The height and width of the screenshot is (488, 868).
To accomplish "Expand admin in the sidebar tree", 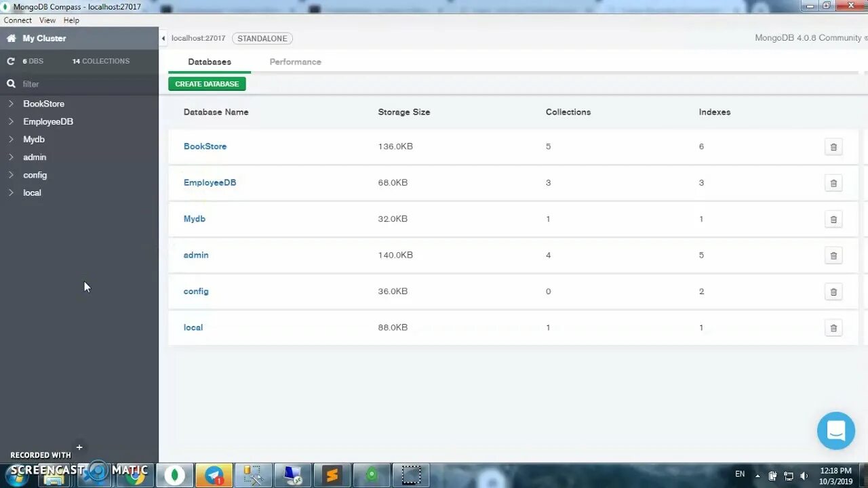I will pos(11,157).
